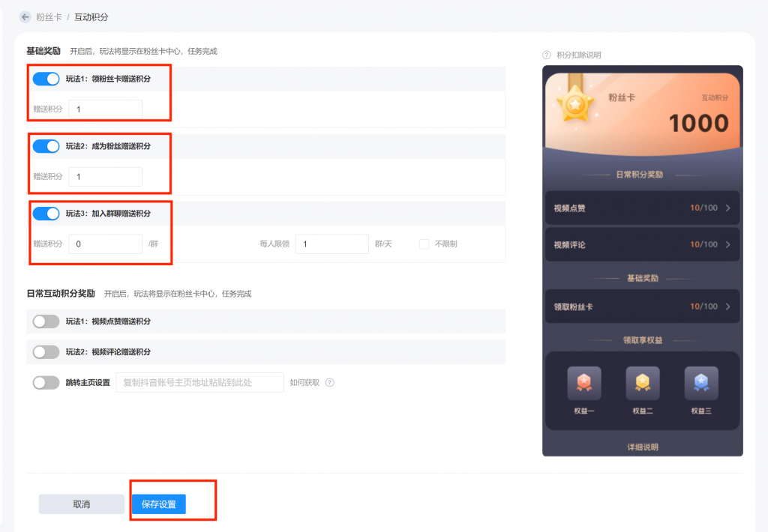768x532 pixels.
Task: Focus the 抖音账号主页地址 input field
Action: 199,382
